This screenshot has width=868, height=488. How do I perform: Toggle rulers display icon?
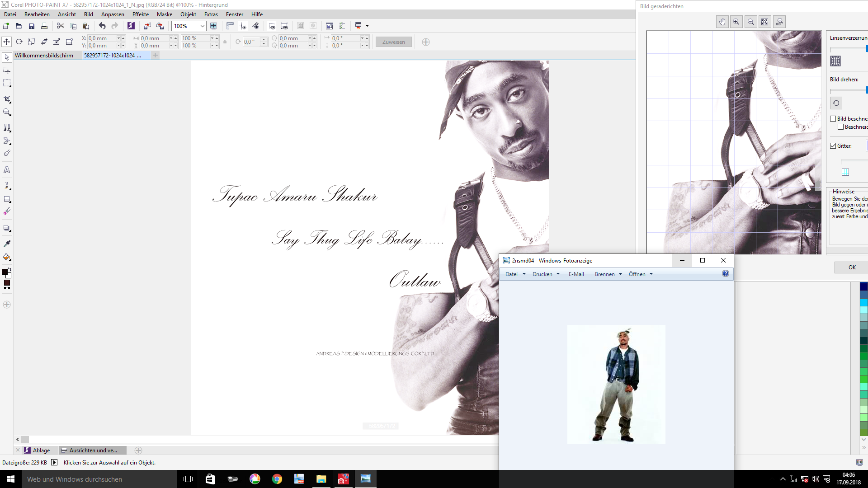click(230, 26)
